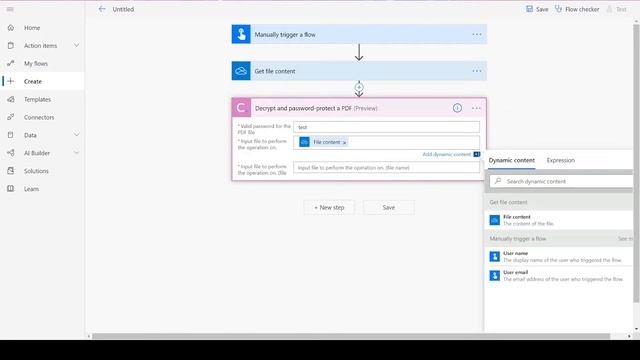Open options menu for Get file content
This screenshot has width=640, height=360.
[x=476, y=71]
